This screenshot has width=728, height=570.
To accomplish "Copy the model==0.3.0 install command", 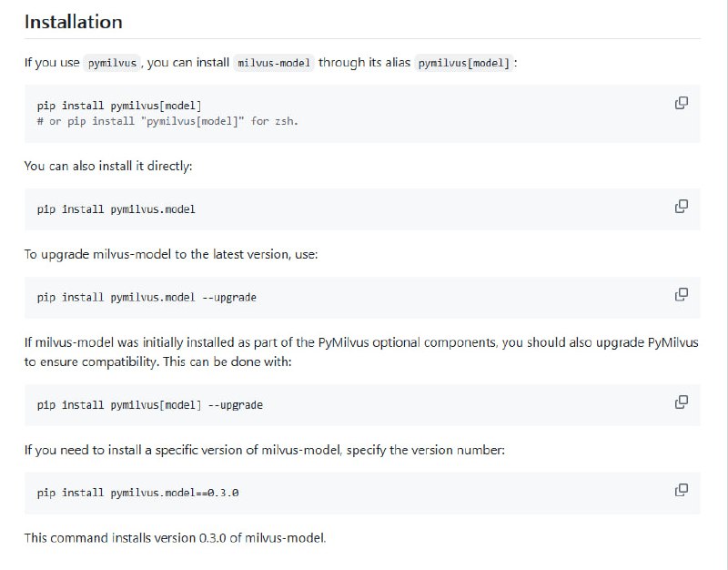I will [x=681, y=490].
